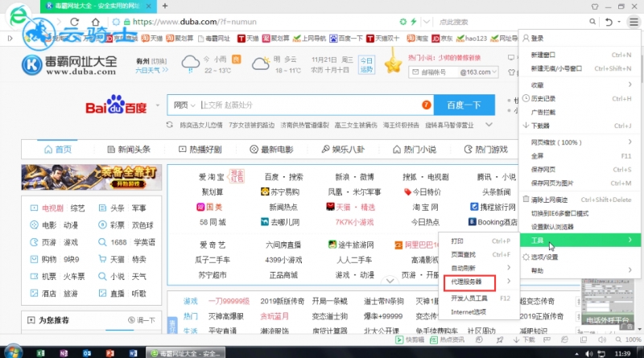Focus the Baidu search input field

point(308,105)
